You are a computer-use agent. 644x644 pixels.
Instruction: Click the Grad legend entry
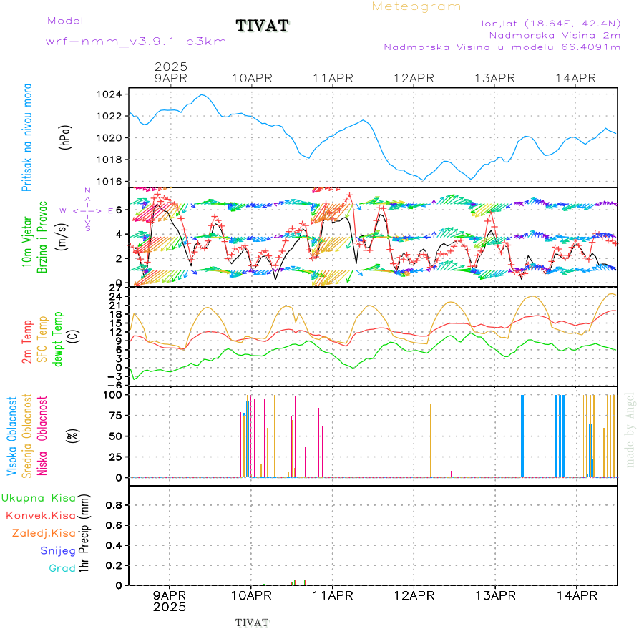pyautogui.click(x=62, y=568)
